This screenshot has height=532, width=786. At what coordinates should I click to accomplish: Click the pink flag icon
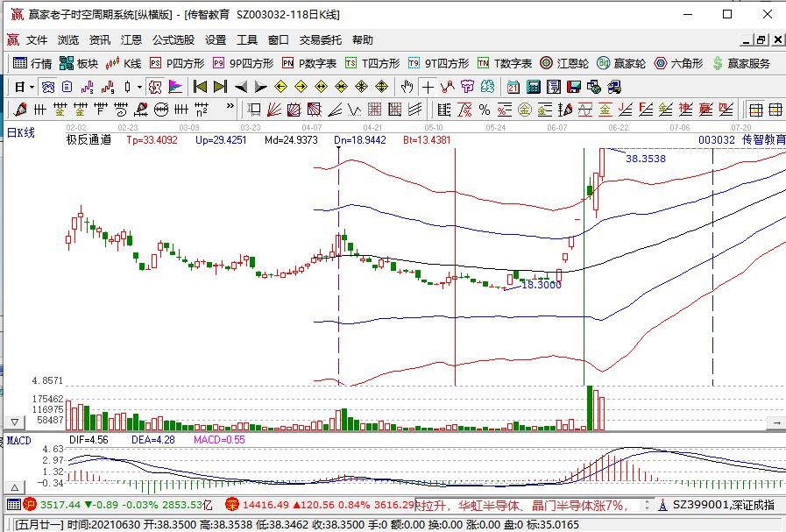click(x=175, y=88)
